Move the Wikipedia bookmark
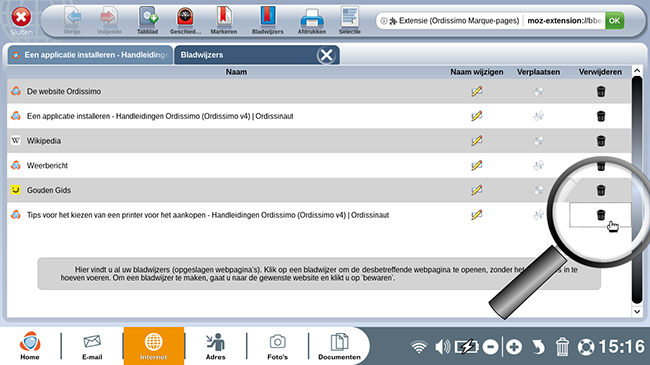Image resolution: width=650 pixels, height=365 pixels. pyautogui.click(x=538, y=141)
